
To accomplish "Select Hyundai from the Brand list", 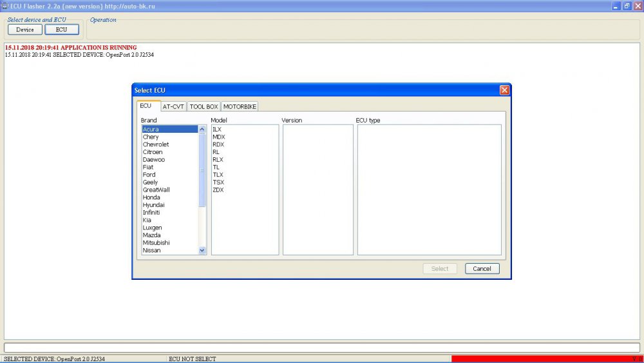I will [x=153, y=205].
